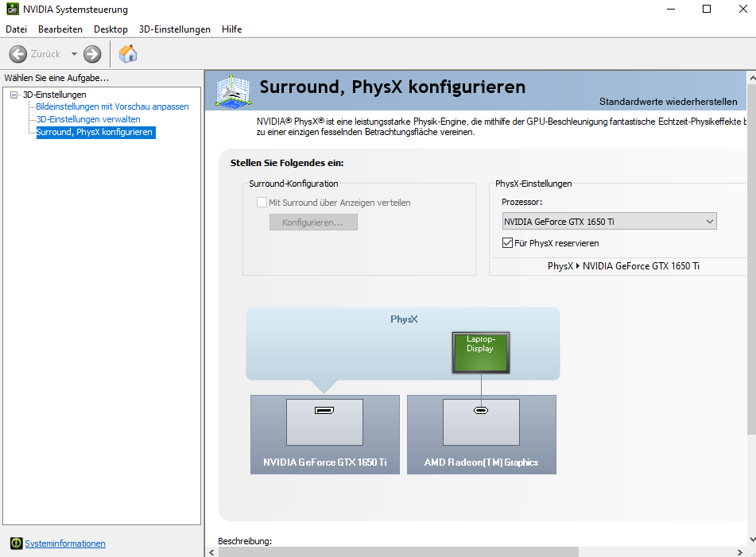
Task: Click the Forward arrow icon
Action: tap(92, 54)
